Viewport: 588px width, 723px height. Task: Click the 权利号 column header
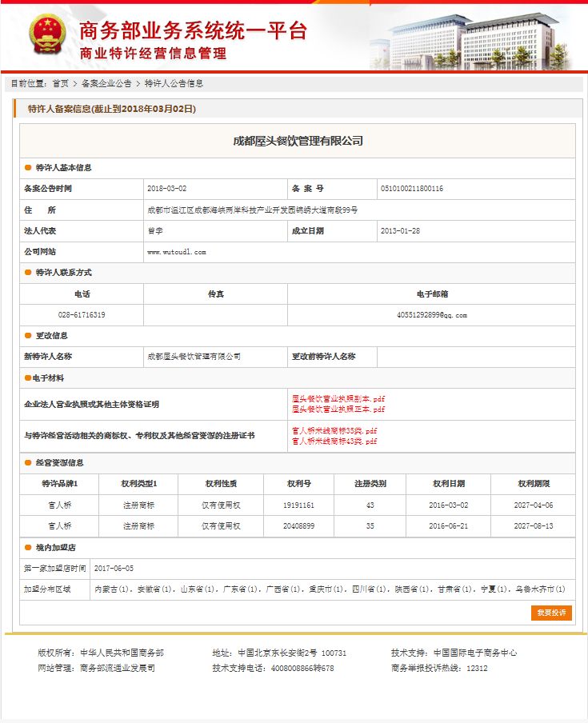(x=299, y=484)
